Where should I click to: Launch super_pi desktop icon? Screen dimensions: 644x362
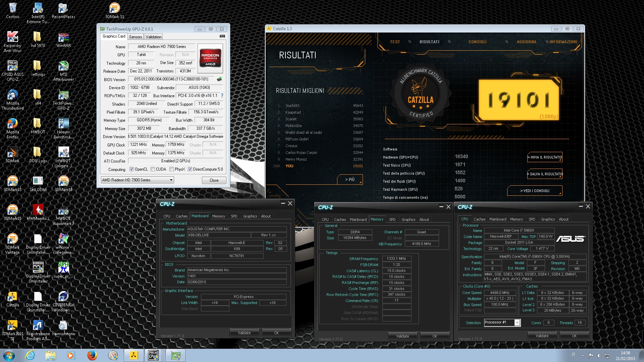[x=63, y=270]
